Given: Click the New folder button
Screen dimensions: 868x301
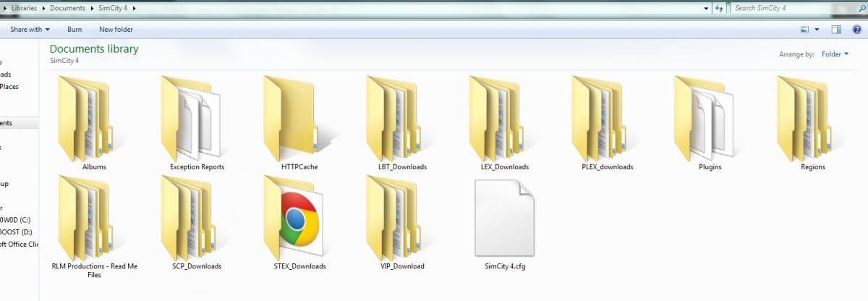Looking at the screenshot, I should [116, 30].
